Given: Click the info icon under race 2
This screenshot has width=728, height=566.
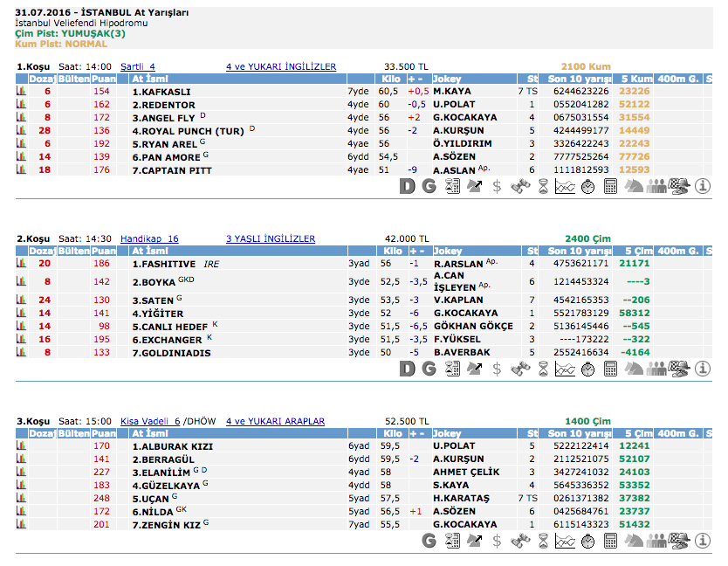Looking at the screenshot, I should (704, 369).
